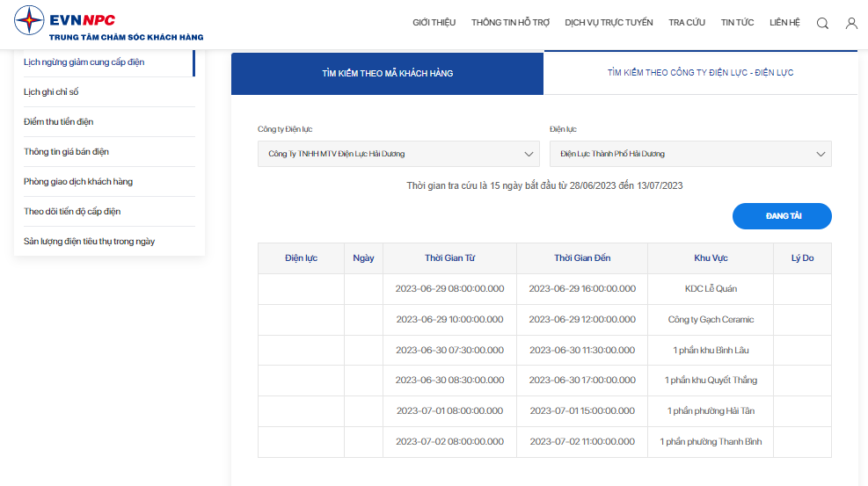The width and height of the screenshot is (868, 486).
Task: Open the search magnifier icon
Action: 822,23
